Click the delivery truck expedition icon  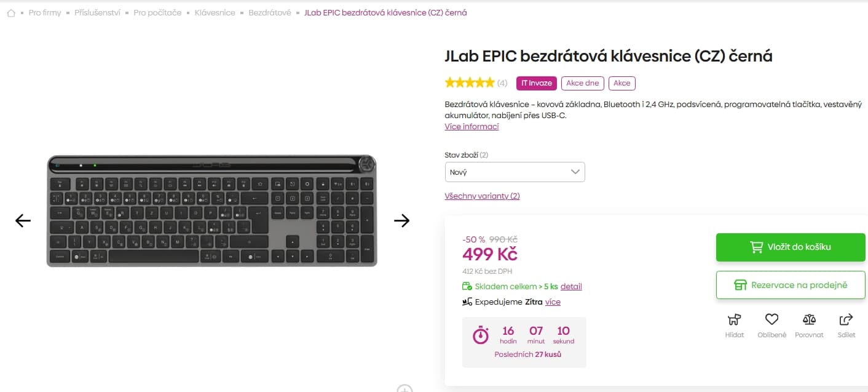[x=467, y=302]
